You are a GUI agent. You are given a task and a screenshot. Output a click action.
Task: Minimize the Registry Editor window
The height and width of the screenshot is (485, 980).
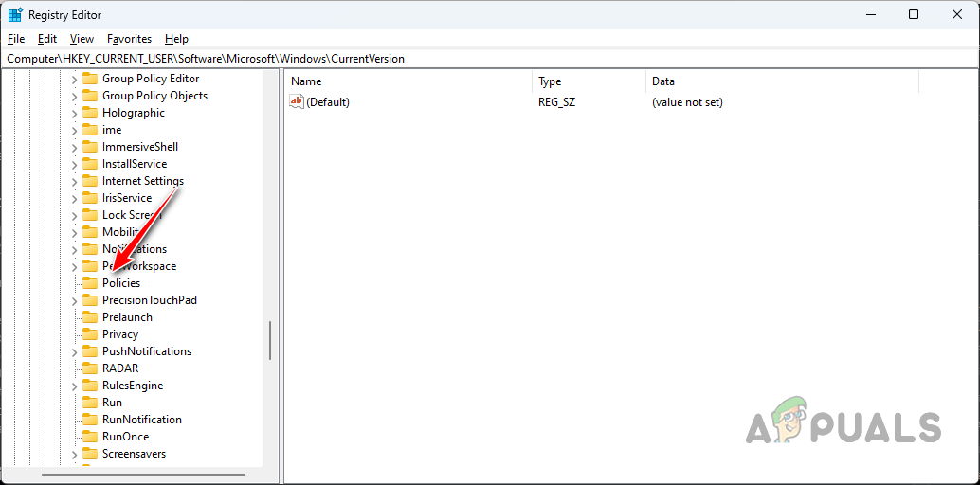(x=870, y=14)
